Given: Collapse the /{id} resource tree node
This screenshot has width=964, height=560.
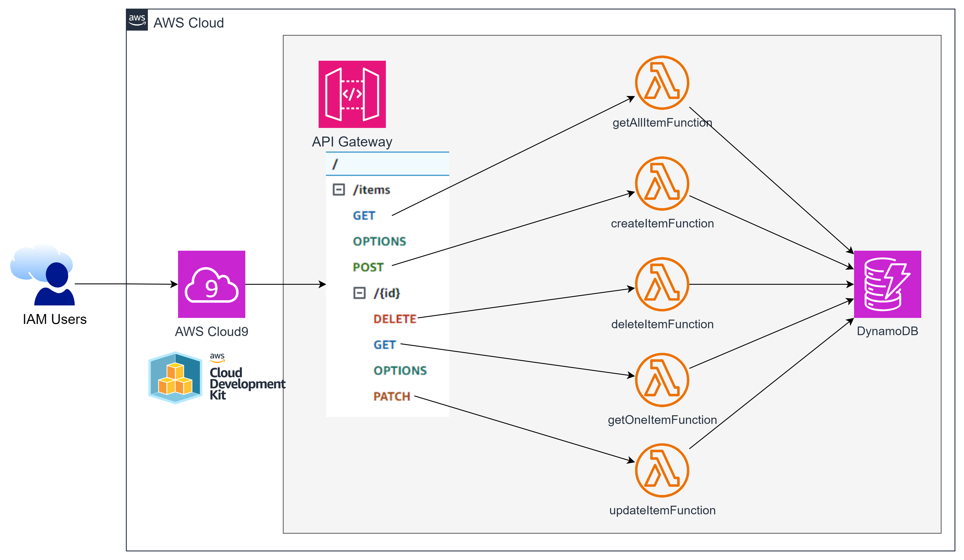Looking at the screenshot, I should [359, 293].
